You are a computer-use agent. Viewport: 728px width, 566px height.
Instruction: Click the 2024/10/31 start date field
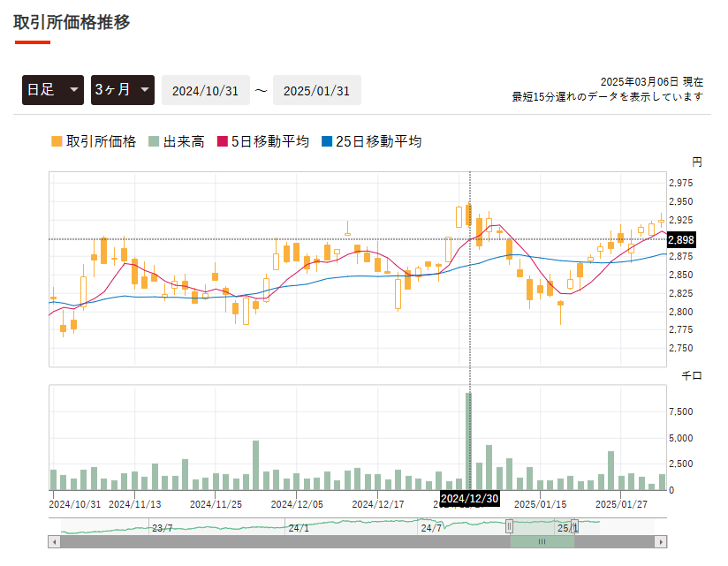[206, 89]
